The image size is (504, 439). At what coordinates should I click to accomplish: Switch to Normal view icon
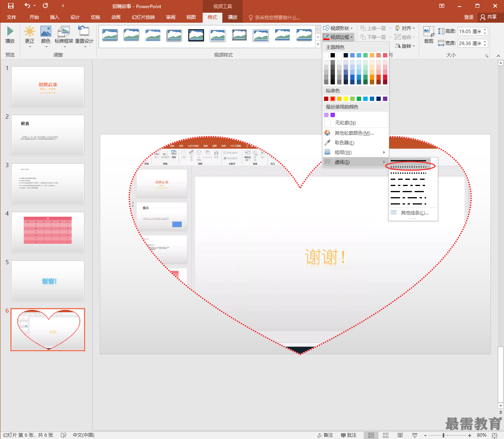coord(371,435)
